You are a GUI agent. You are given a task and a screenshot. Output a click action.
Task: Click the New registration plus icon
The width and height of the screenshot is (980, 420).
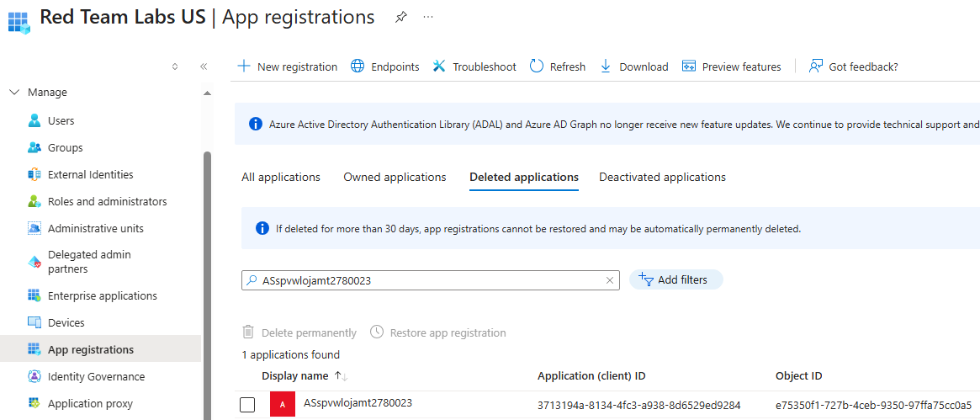click(x=244, y=66)
